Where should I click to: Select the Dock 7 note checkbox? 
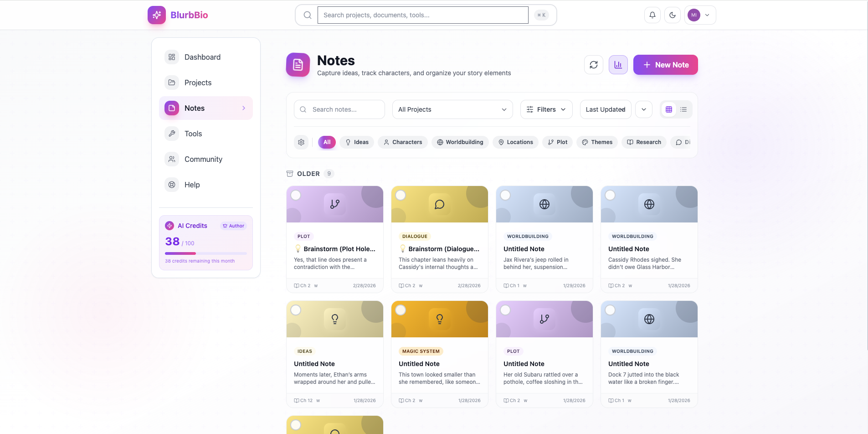(x=610, y=310)
